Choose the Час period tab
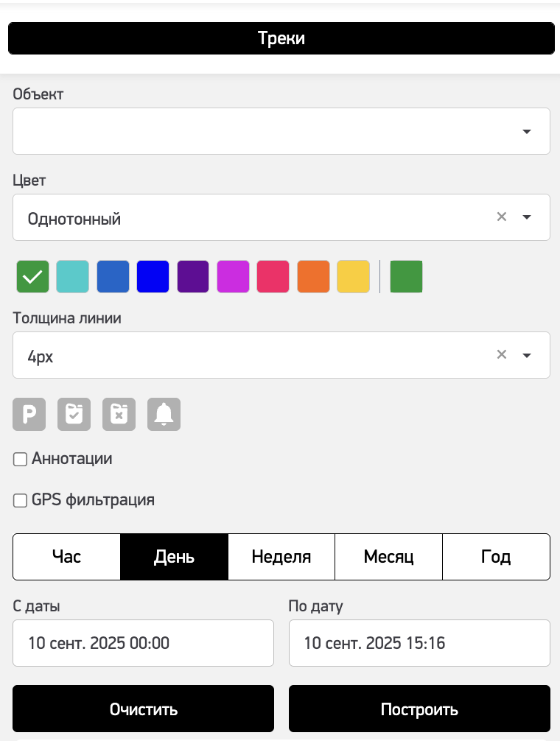The height and width of the screenshot is (741, 560). pyautogui.click(x=66, y=557)
